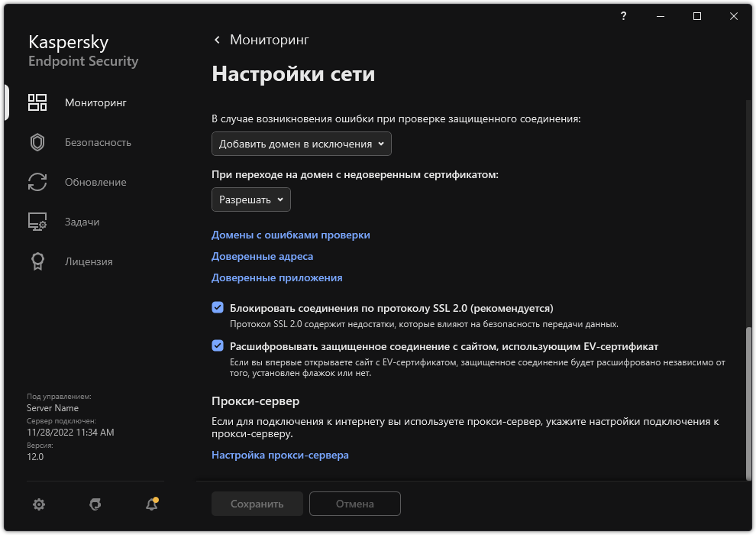Open the 'Добавить домен в исключения' dropdown

pos(301,143)
